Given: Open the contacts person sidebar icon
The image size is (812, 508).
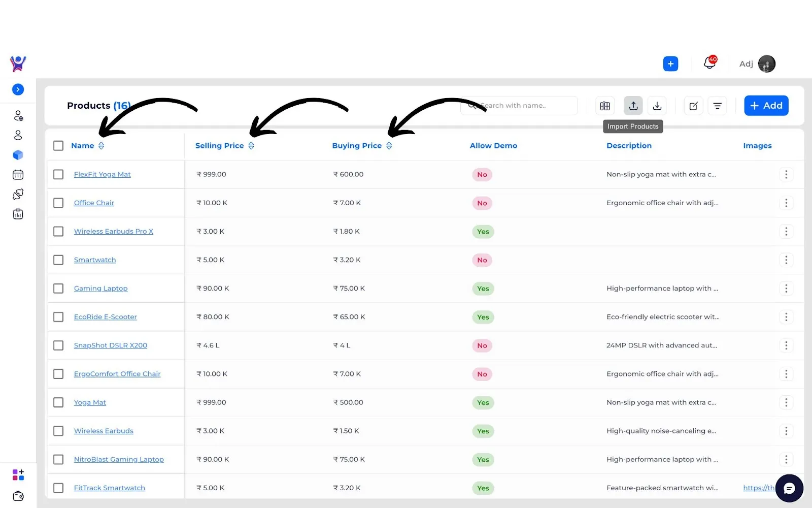Looking at the screenshot, I should click(18, 135).
